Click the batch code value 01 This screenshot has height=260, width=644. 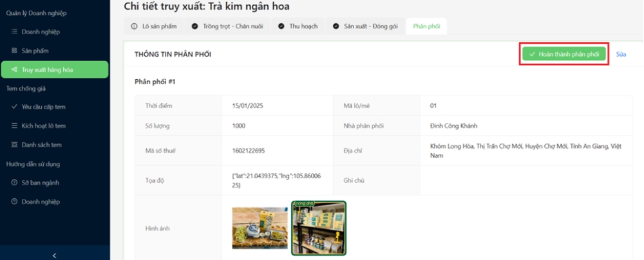coord(433,106)
